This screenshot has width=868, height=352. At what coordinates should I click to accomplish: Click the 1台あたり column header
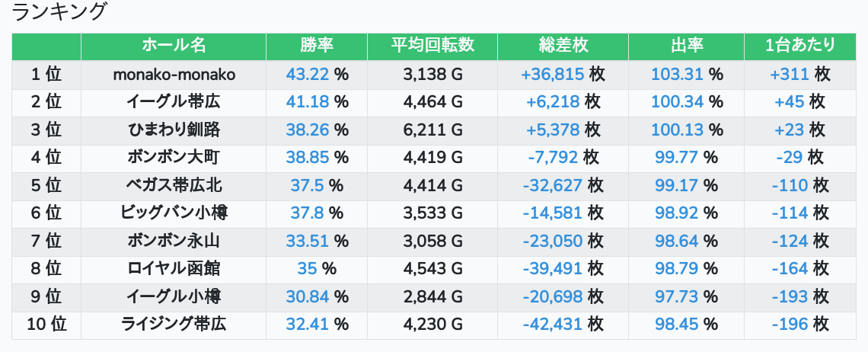(x=800, y=46)
